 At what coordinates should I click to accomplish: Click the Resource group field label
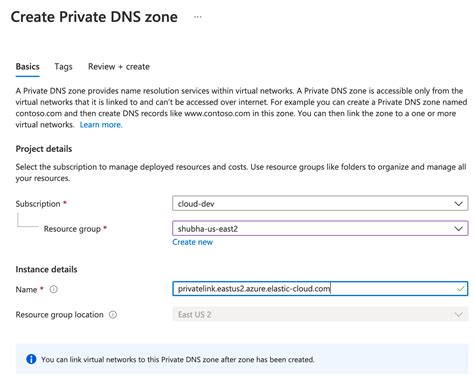tap(72, 229)
